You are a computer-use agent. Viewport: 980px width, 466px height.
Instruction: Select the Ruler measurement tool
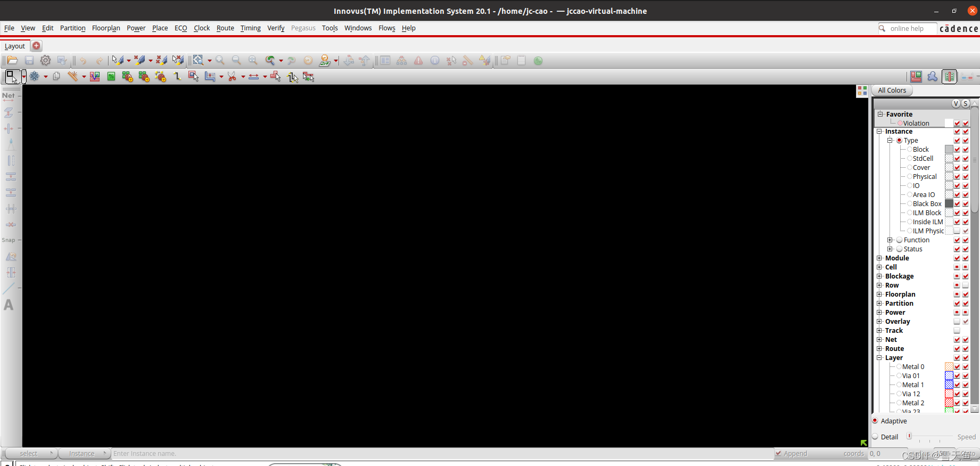[72, 77]
